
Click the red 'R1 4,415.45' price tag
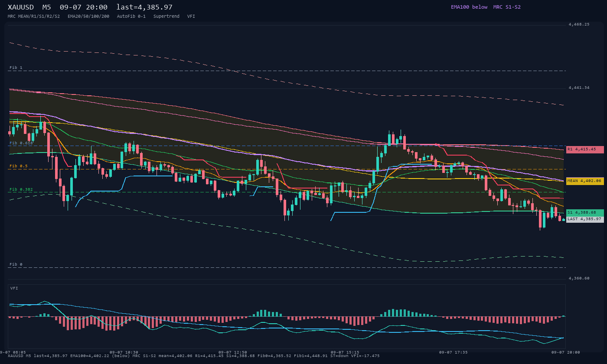(x=585, y=149)
